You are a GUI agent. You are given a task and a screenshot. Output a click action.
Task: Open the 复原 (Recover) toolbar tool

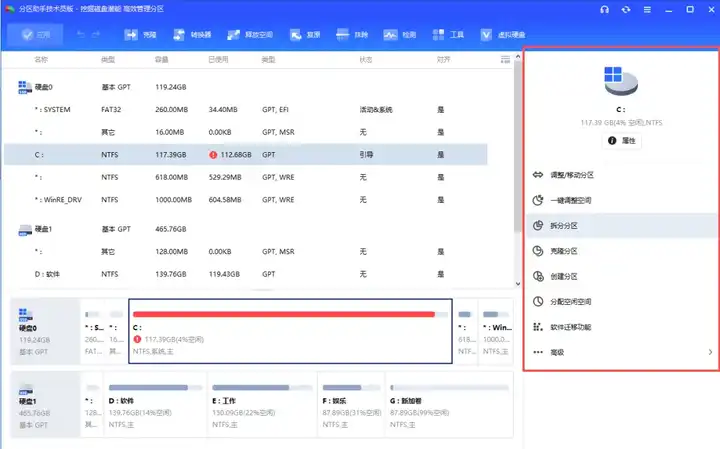[305, 34]
